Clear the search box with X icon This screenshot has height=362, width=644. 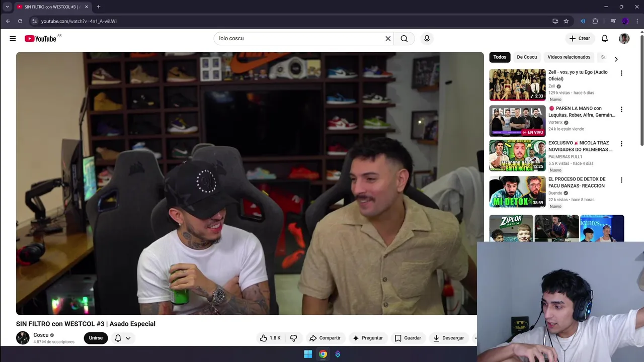(388, 39)
